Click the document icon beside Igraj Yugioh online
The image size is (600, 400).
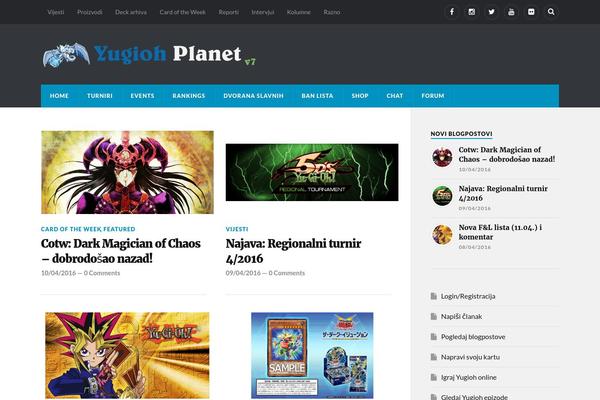[434, 377]
